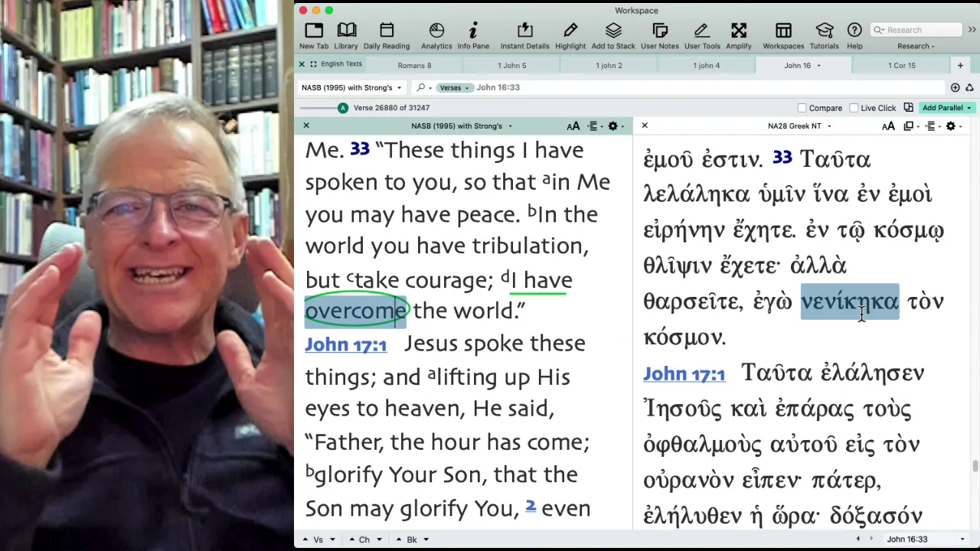The image size is (980, 551).
Task: Click the add search plus-circle icon
Action: point(955,88)
